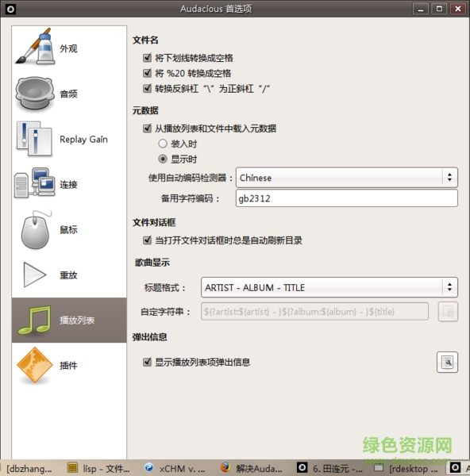Switch to the 外观 preferences category
The height and width of the screenshot is (476, 470).
pos(69,48)
